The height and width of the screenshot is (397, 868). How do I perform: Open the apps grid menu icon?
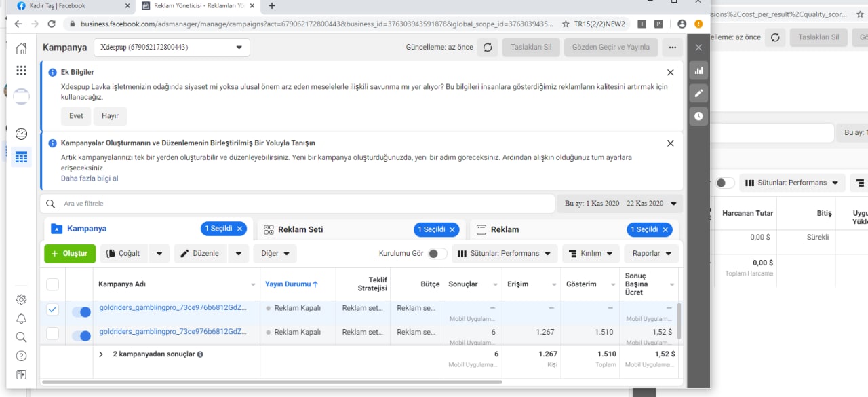pos(21,71)
